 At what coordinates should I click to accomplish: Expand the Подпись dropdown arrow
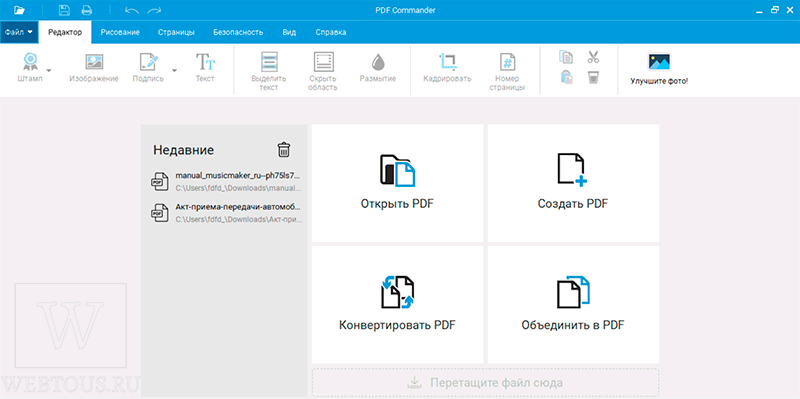174,70
